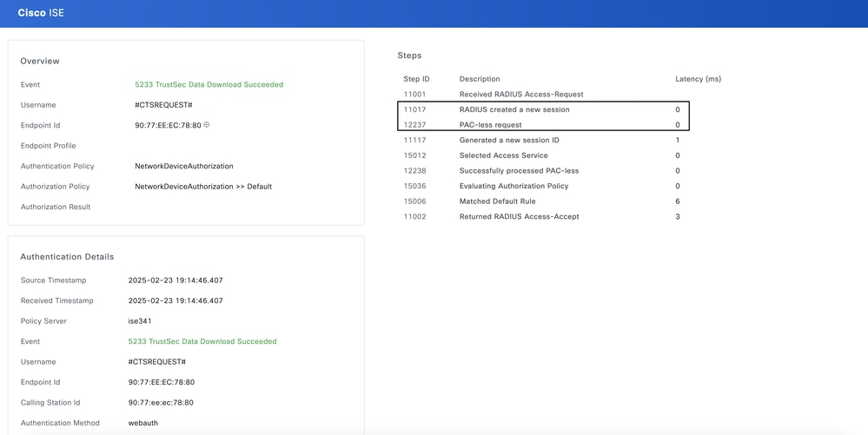Image resolution: width=868 pixels, height=435 pixels.
Task: Click the Authentication Method label
Action: point(60,424)
